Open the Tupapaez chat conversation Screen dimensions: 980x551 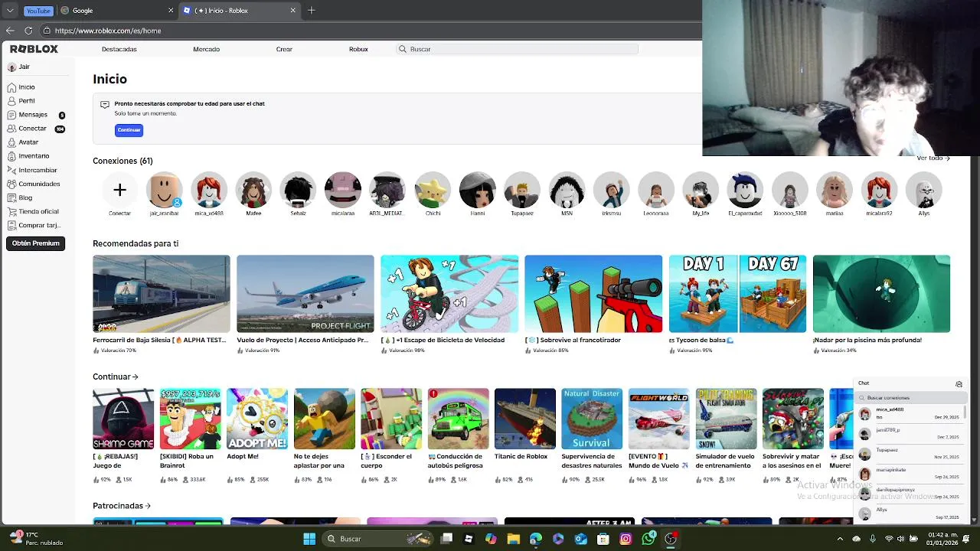point(909,454)
